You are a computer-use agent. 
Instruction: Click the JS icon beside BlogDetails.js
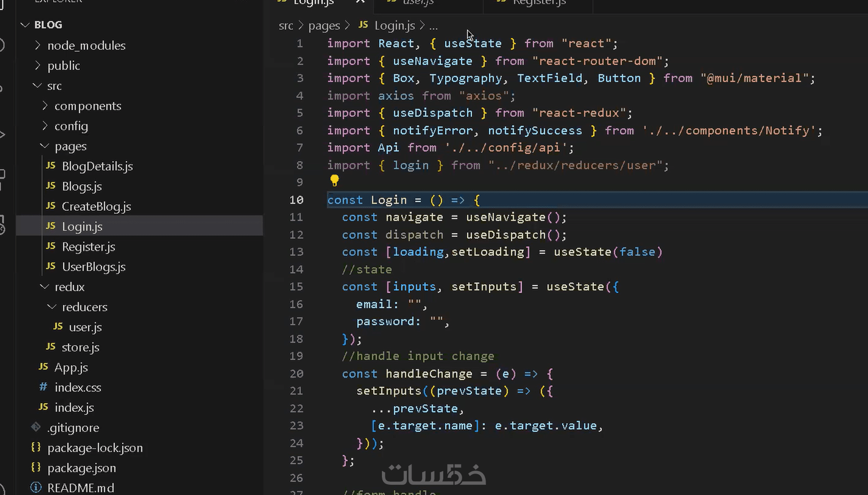51,165
